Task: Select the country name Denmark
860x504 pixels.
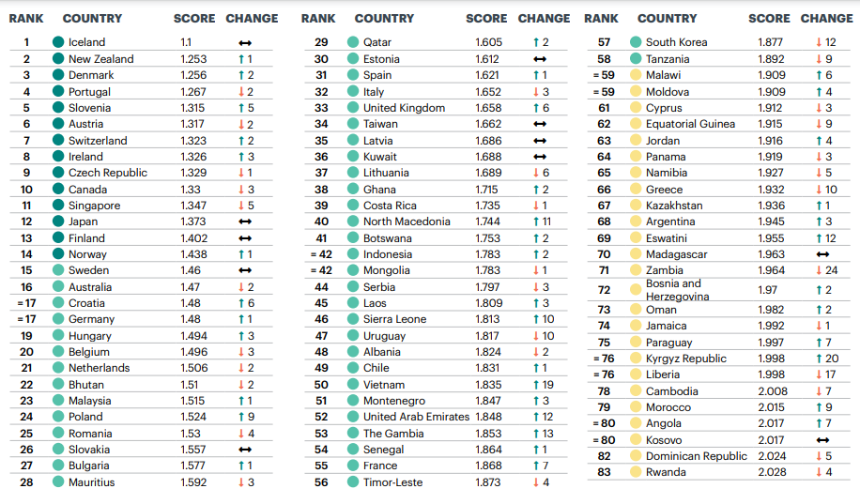Action: (x=91, y=74)
